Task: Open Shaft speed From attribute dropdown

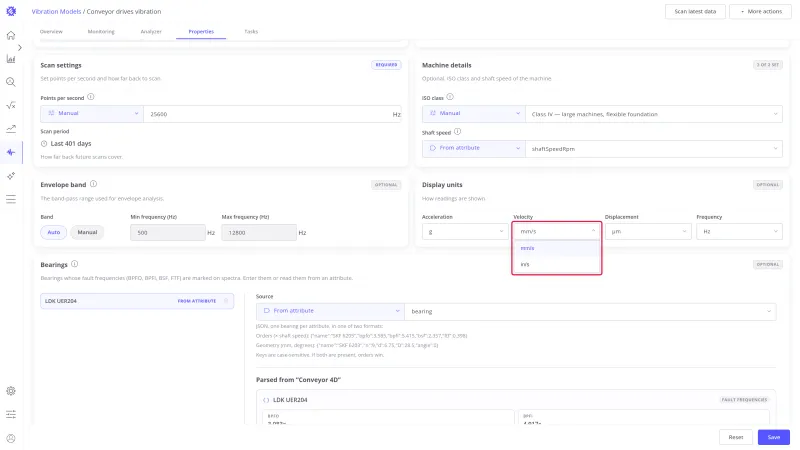Action: 473,148
